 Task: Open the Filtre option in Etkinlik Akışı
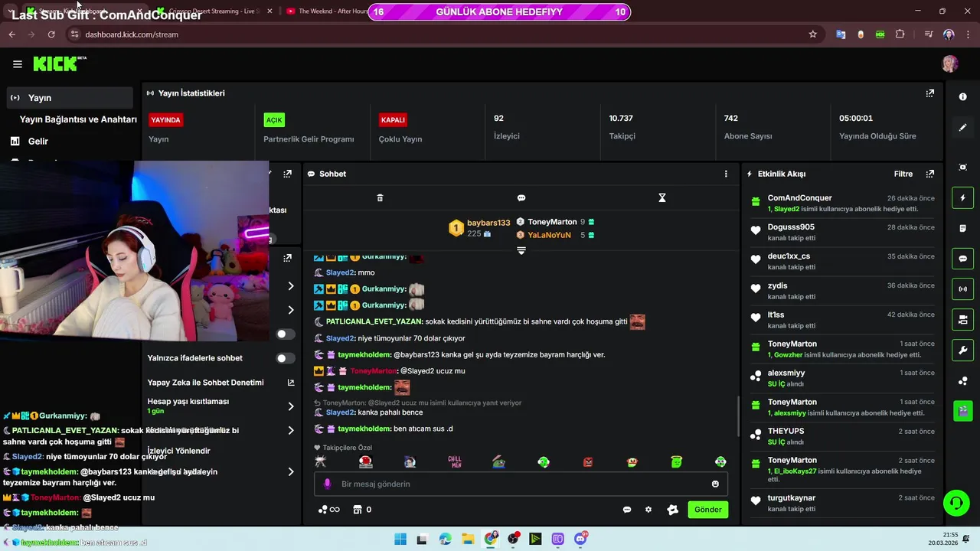pyautogui.click(x=903, y=174)
